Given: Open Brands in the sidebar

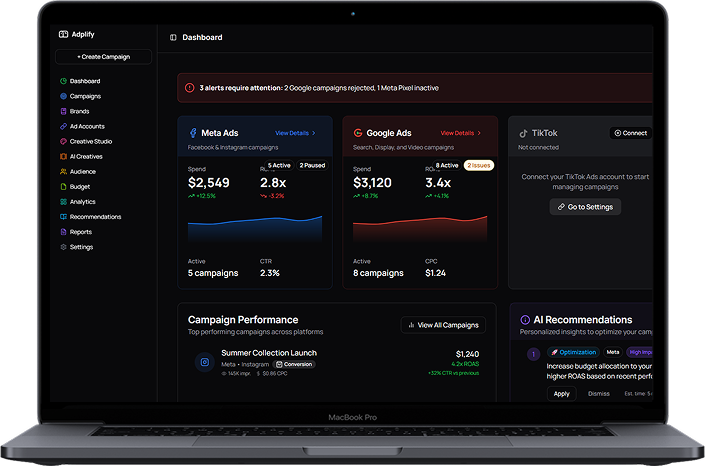Looking at the screenshot, I should (x=75, y=111).
